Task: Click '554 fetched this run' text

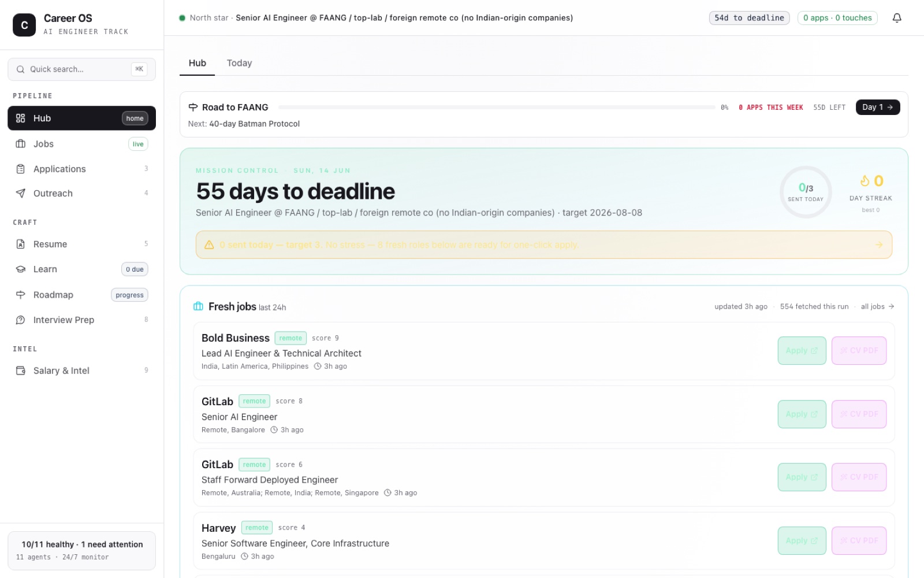Action: point(814,307)
